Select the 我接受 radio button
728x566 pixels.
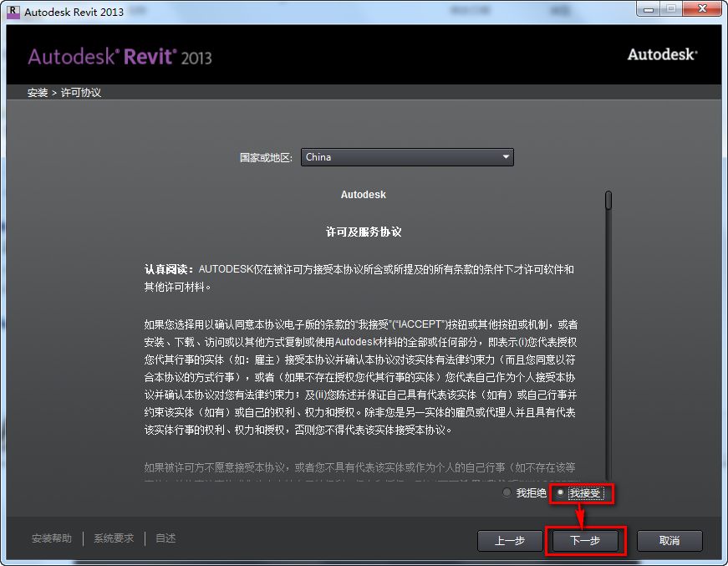coord(560,493)
